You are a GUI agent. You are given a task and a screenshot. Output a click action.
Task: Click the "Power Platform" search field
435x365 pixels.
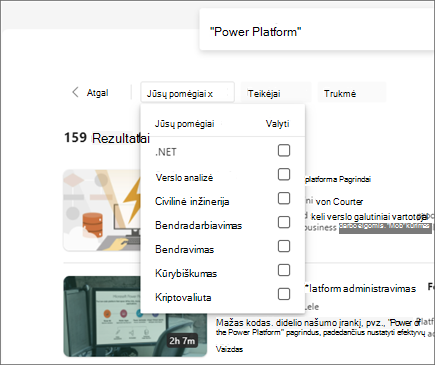[317, 32]
